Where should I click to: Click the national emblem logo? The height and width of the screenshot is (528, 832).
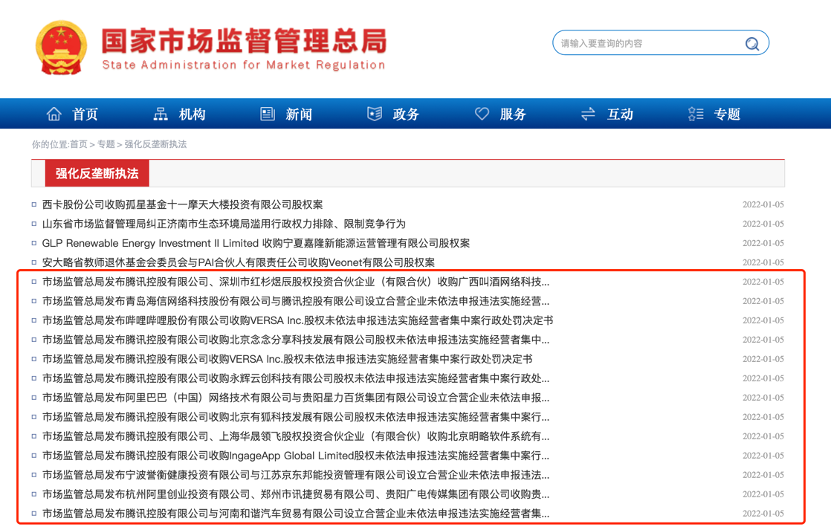pyautogui.click(x=62, y=48)
